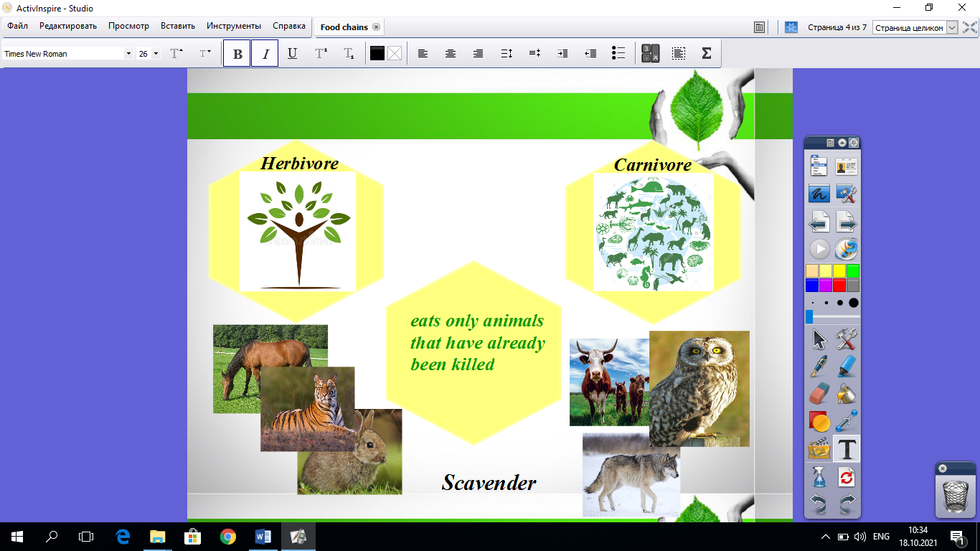Activate the Fill bucket tool
The height and width of the screenshot is (551, 980).
(847, 393)
